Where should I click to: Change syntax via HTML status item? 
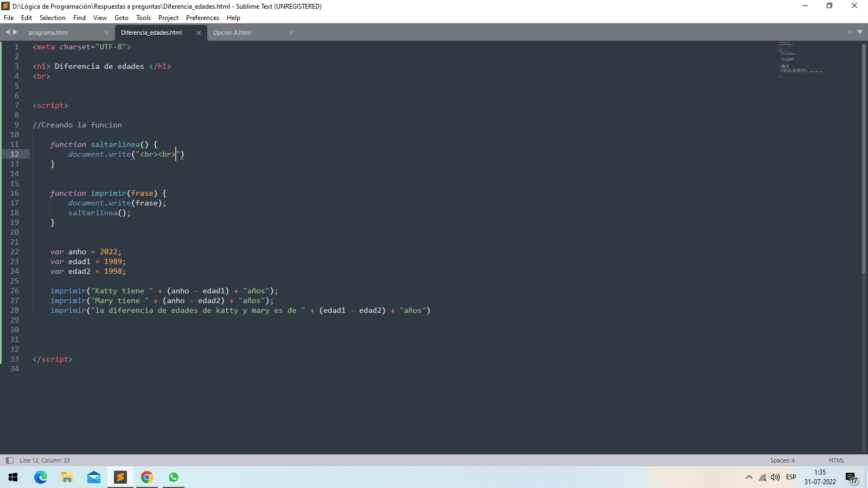837,460
